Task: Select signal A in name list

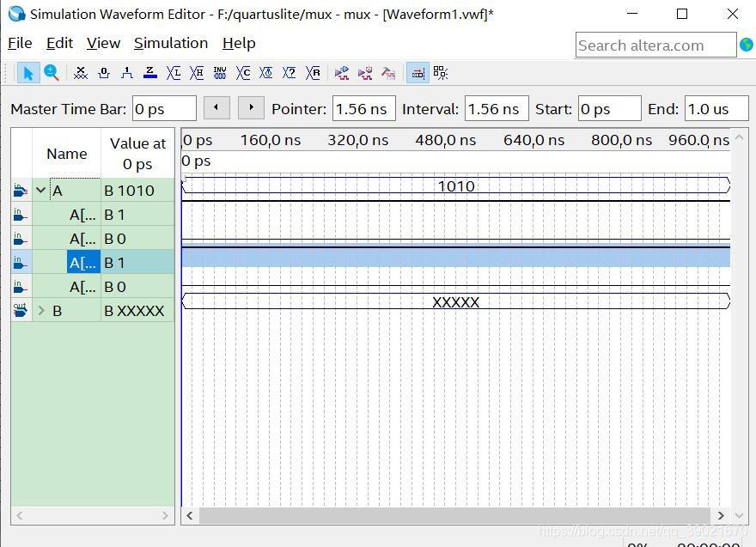Action: tap(58, 191)
